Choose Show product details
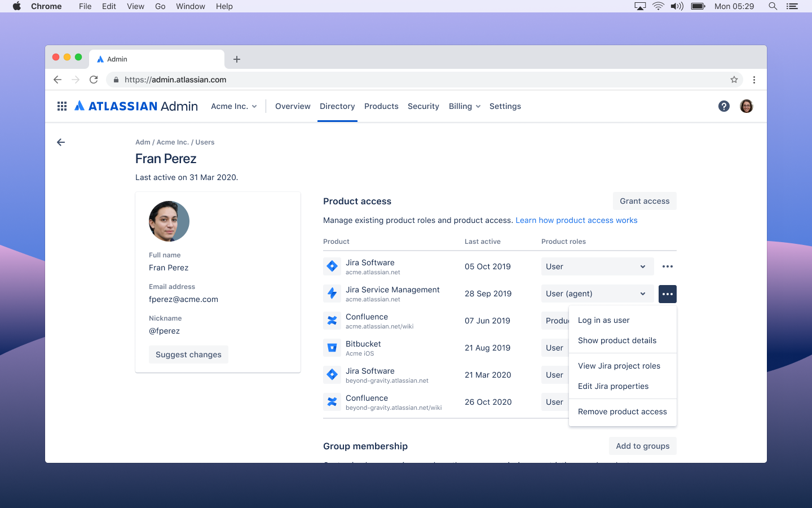Screen dimensions: 812x508 tap(623, 340)
